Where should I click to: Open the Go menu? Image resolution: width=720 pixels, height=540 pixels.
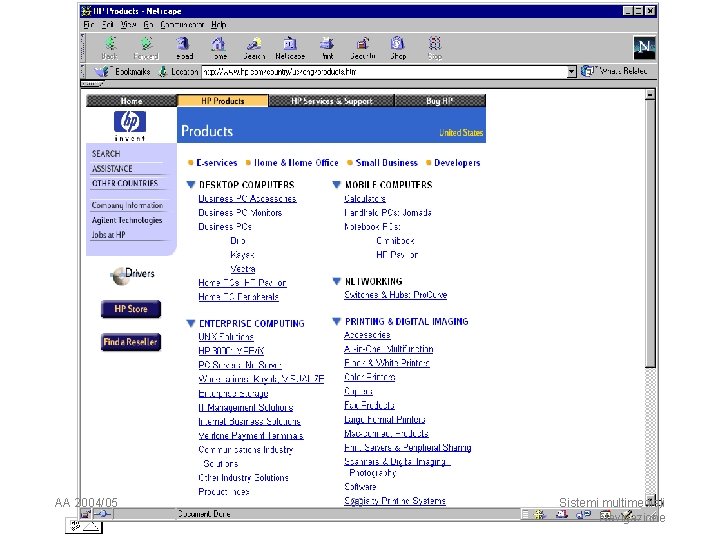click(x=148, y=25)
